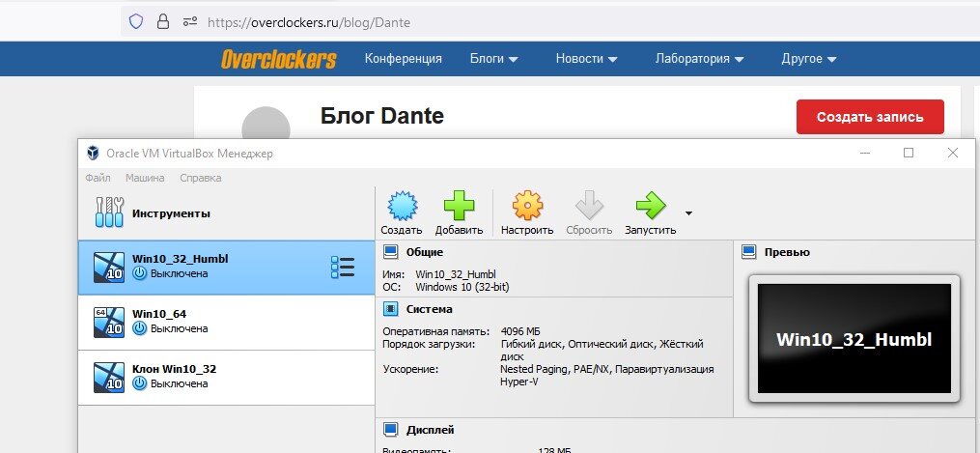Click the Общие section monitor icon
This screenshot has width=980, height=453.
tap(391, 252)
